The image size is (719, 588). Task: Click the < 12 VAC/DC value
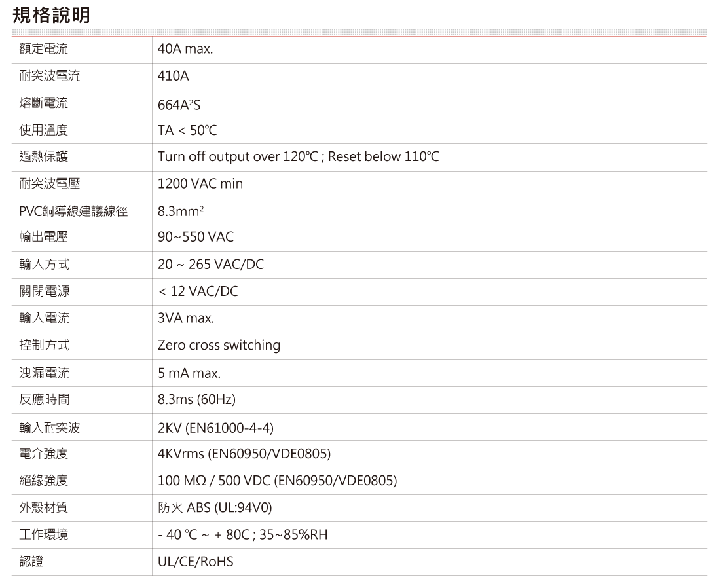tap(198, 291)
